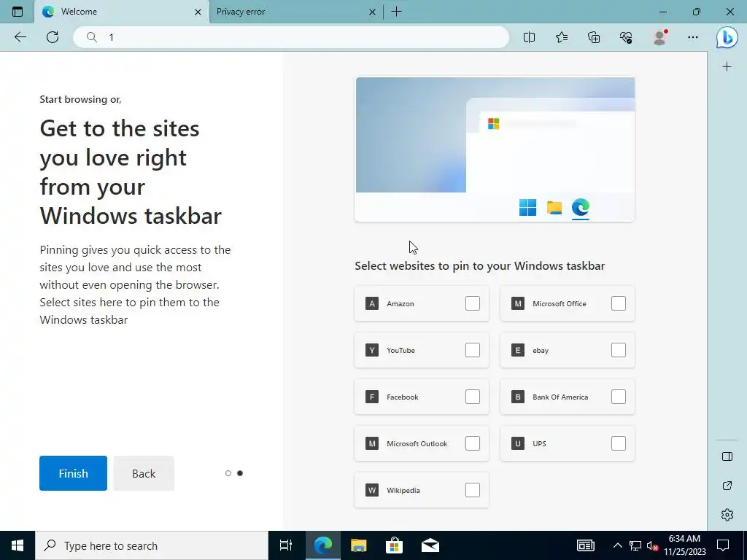Screen dimensions: 747x560
Task: Check the Facebook pin checkbox
Action: [473, 397]
